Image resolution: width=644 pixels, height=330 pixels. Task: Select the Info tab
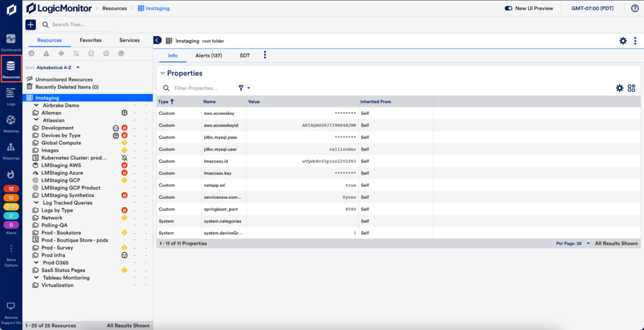(x=173, y=55)
